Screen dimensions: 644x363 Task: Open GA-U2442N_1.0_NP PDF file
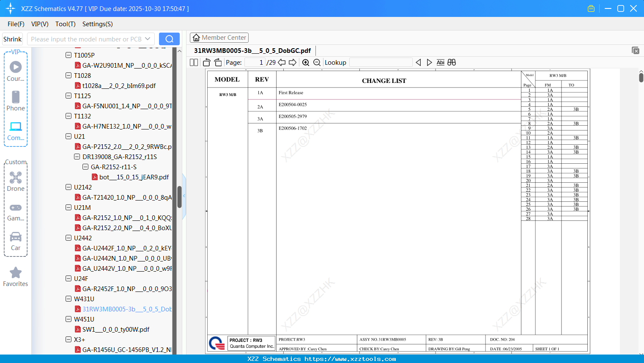pos(127,258)
